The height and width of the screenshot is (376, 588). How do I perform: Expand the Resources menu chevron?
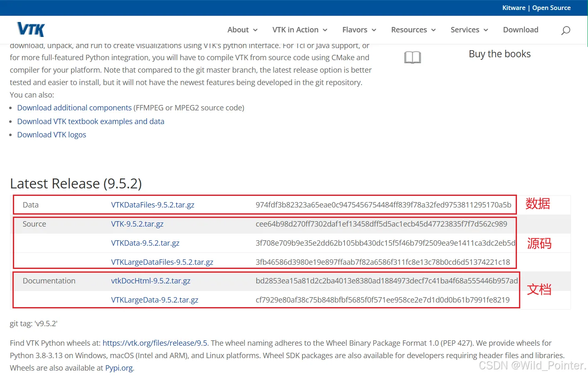coord(433,30)
